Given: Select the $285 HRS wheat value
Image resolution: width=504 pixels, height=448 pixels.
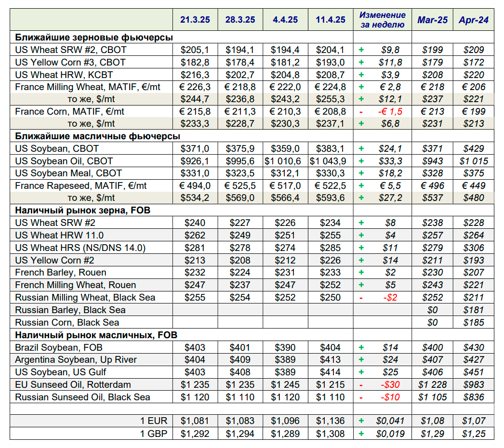Looking at the screenshot, I should 331,248.
